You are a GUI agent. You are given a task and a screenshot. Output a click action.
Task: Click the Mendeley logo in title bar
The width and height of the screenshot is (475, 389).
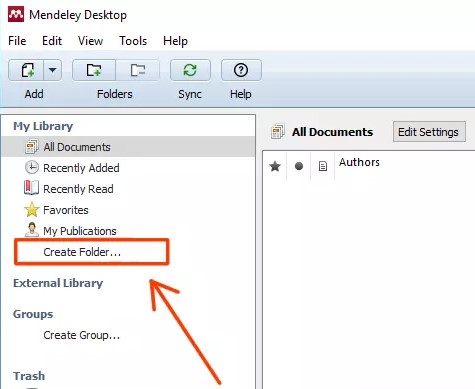click(x=16, y=14)
